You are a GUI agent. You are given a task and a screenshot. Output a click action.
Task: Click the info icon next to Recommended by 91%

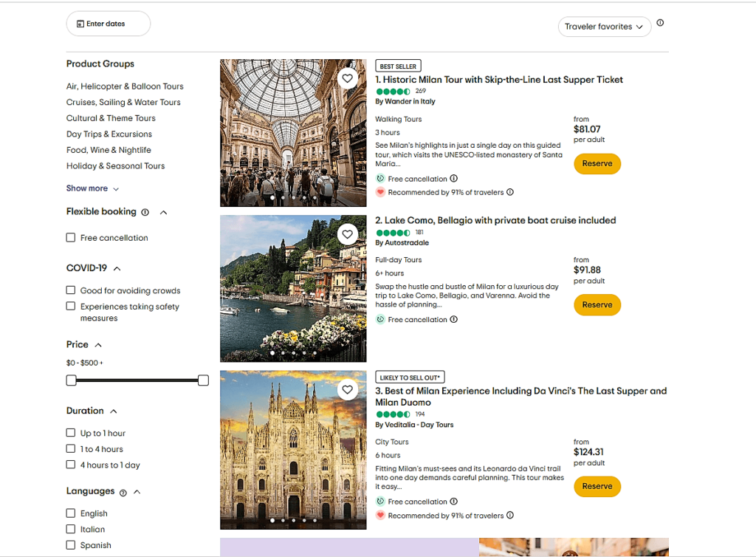[509, 193]
